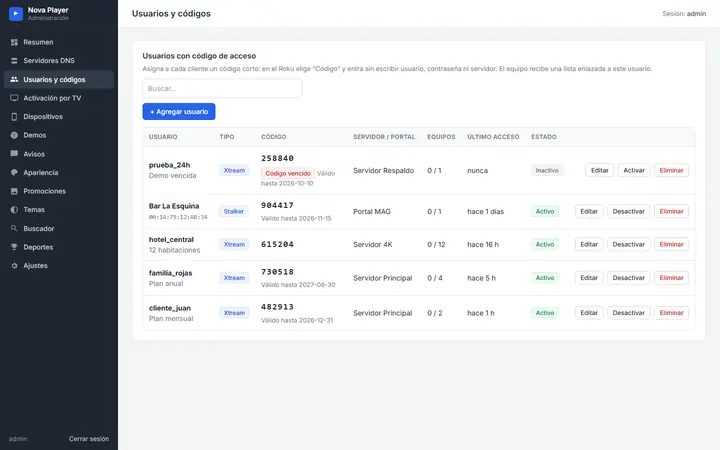The height and width of the screenshot is (450, 720).
Task: Go to Servidores DNS section
Action: pyautogui.click(x=59, y=61)
